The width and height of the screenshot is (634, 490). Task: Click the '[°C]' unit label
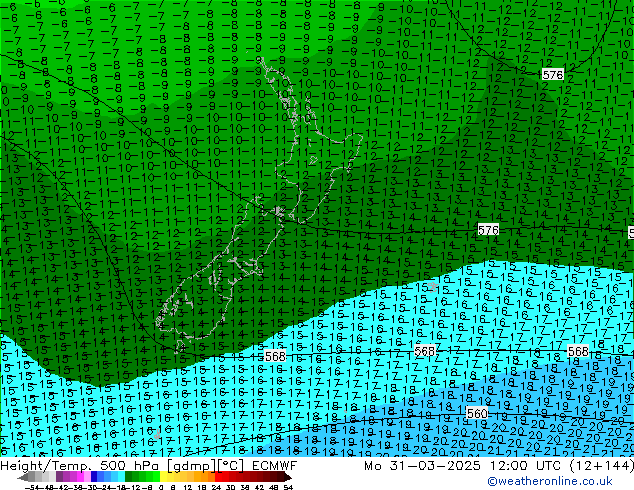pos(231,466)
